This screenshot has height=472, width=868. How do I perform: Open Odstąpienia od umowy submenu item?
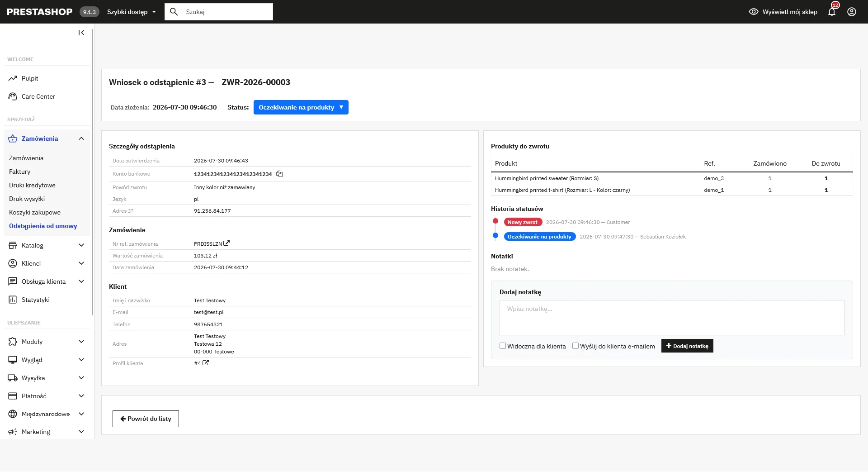coord(43,226)
